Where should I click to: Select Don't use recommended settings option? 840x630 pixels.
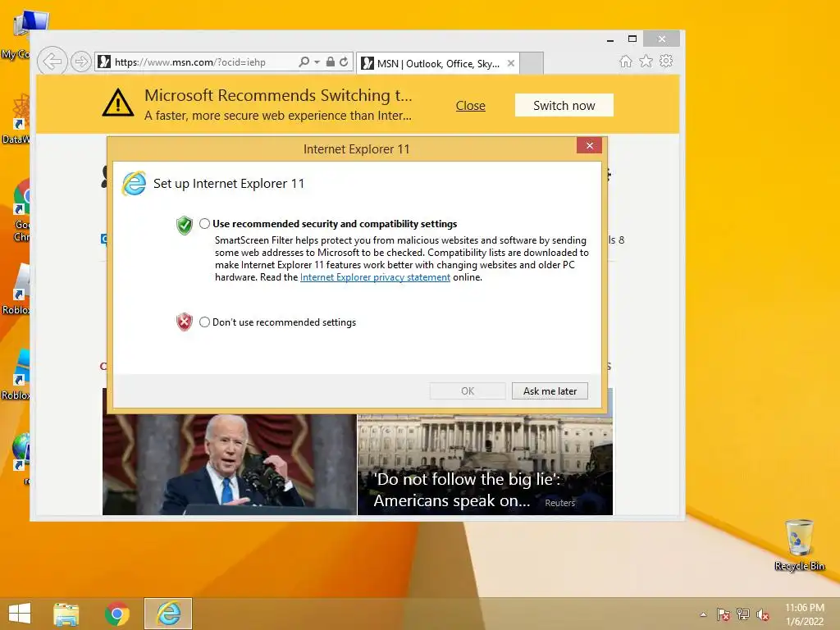click(204, 322)
